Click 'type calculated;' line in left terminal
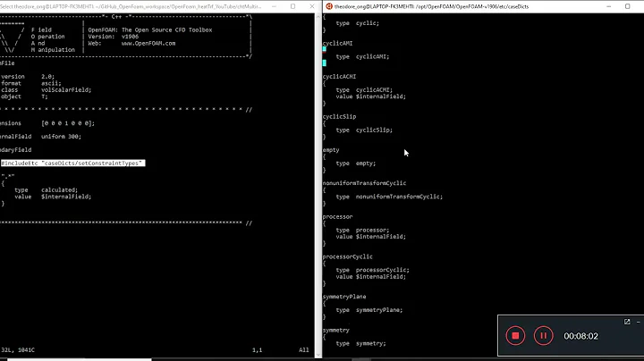This screenshot has height=361, width=644. point(46,190)
